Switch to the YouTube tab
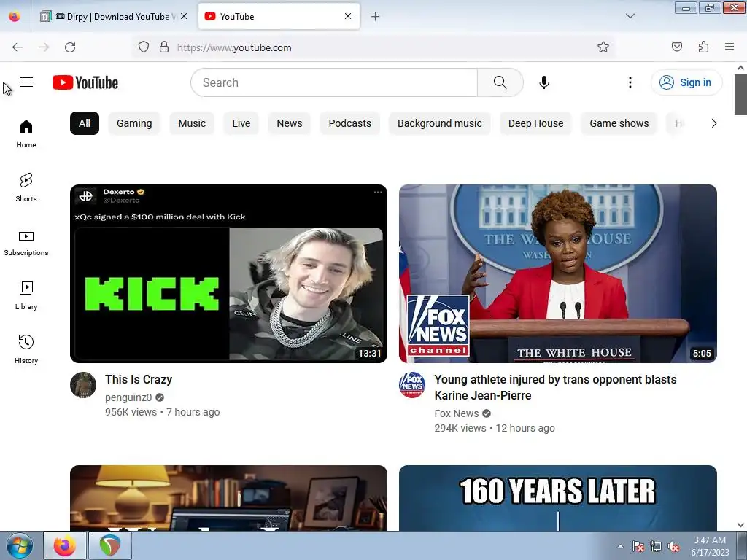The width and height of the screenshot is (747, 560). pos(279,17)
